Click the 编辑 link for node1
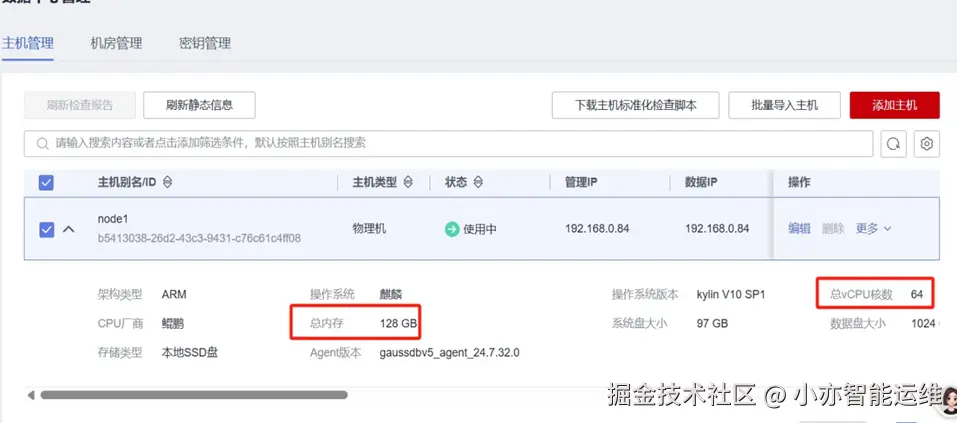The width and height of the screenshot is (957, 423). pyautogui.click(x=800, y=229)
